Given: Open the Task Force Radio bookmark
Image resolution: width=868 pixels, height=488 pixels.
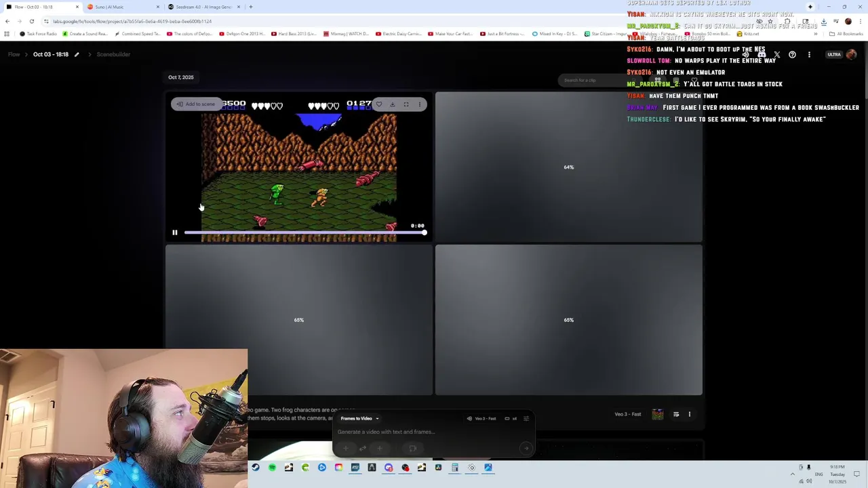Looking at the screenshot, I should coord(39,34).
